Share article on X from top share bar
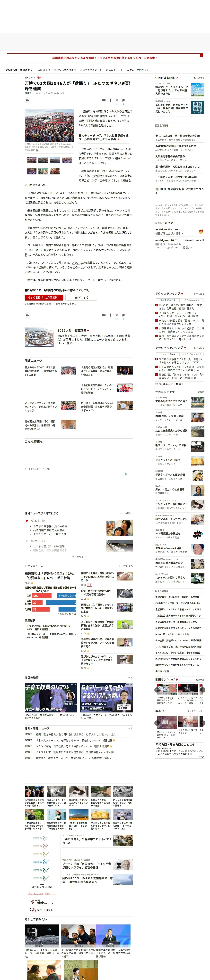 pyautogui.click(x=117, y=100)
